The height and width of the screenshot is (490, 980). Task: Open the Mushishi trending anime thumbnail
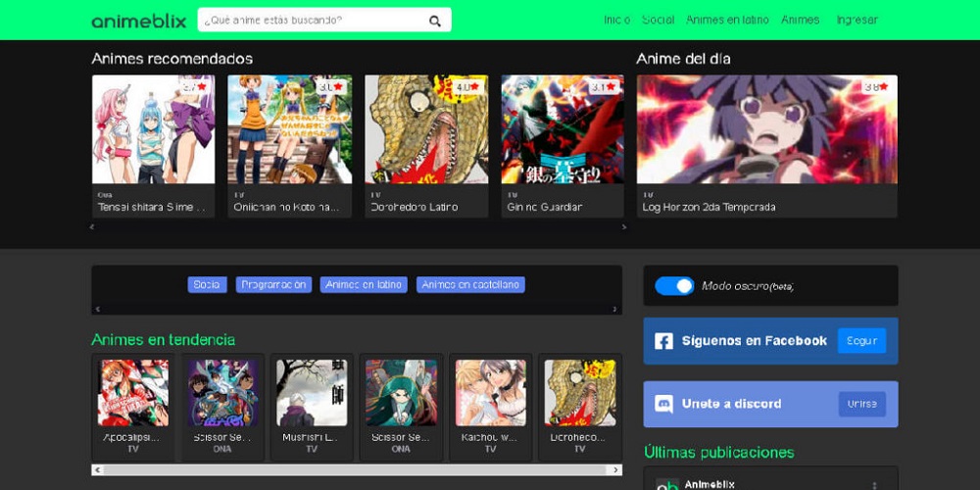[312, 393]
